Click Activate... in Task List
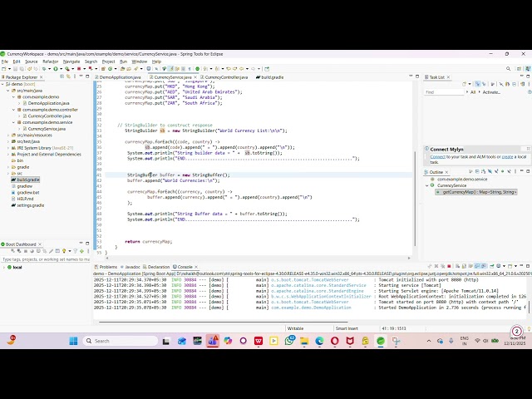The width and height of the screenshot is (532, 399). point(491,92)
